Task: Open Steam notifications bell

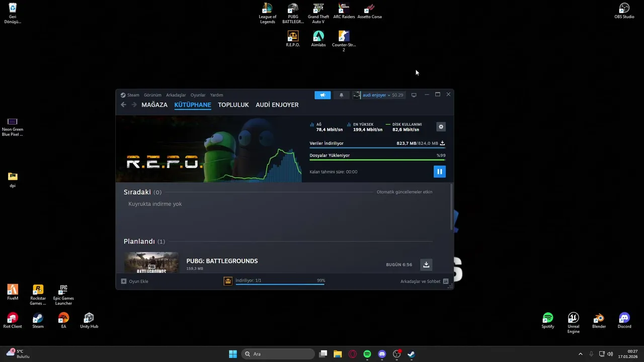Action: click(x=341, y=95)
